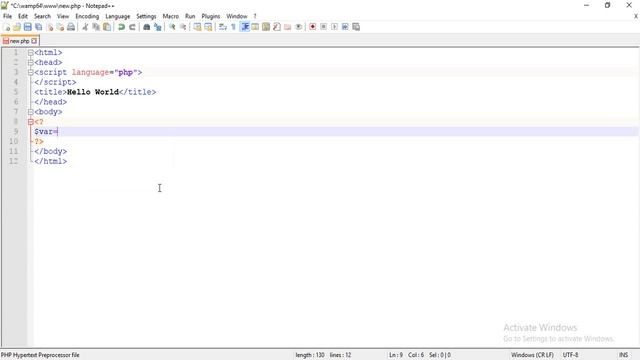Click the Open file toolbar icon
The height and width of the screenshot is (360, 640).
click(x=17, y=27)
